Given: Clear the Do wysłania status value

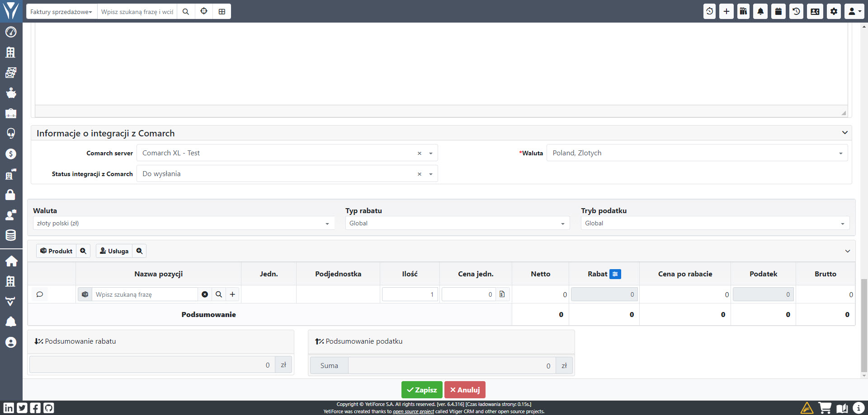Looking at the screenshot, I should [x=420, y=174].
